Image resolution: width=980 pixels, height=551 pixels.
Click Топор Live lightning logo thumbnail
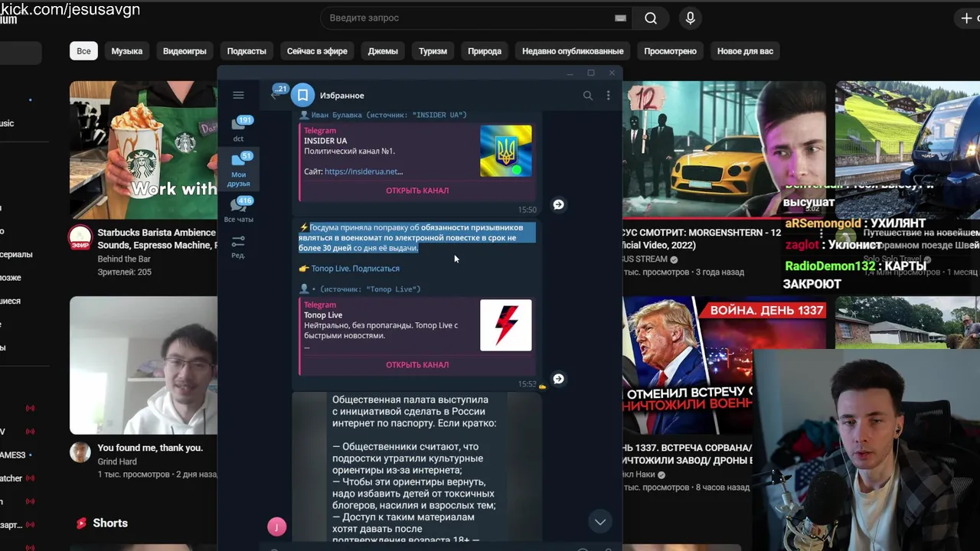[x=505, y=325]
